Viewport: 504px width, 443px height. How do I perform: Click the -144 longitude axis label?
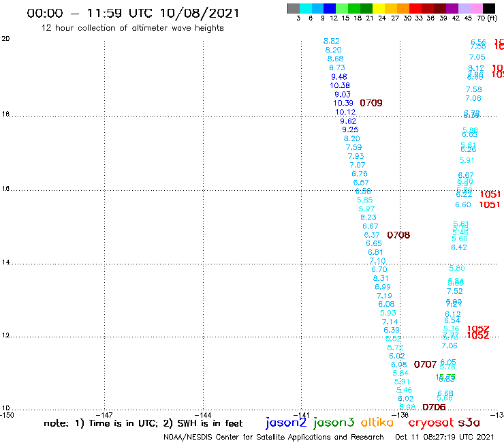tap(203, 415)
